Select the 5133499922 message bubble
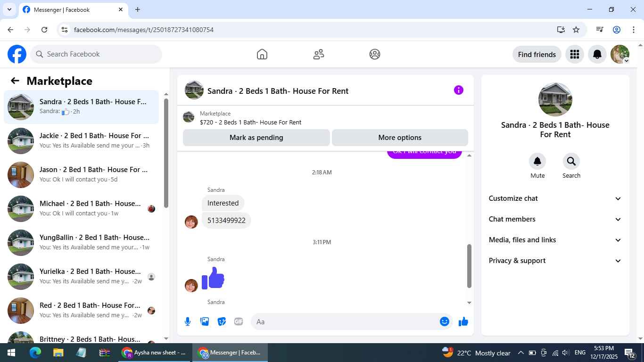The height and width of the screenshot is (362, 644). (226, 220)
